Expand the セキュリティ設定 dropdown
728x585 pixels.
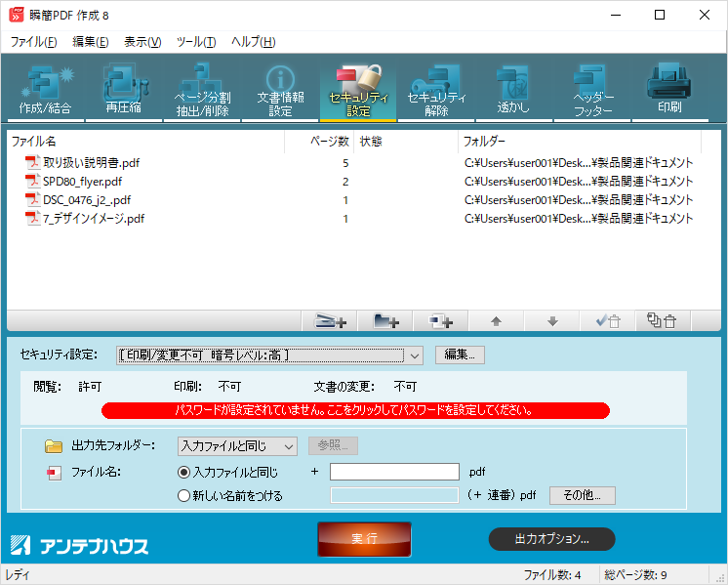coord(415,355)
